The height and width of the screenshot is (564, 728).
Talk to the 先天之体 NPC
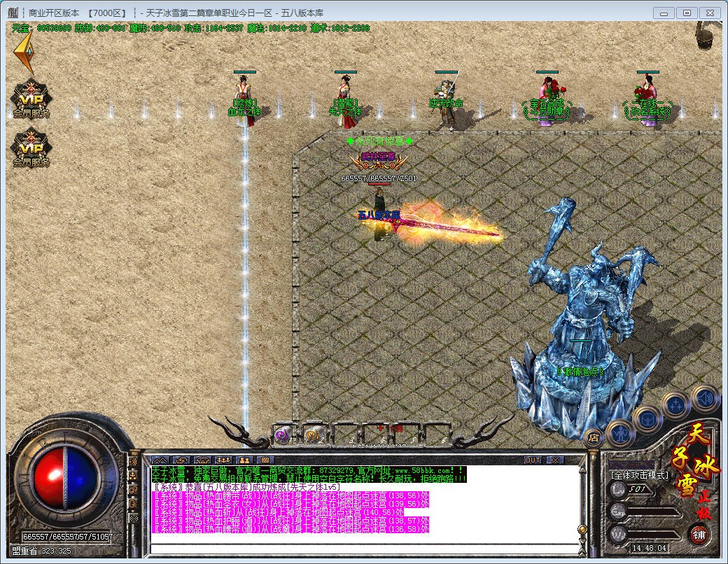pyautogui.click(x=345, y=100)
